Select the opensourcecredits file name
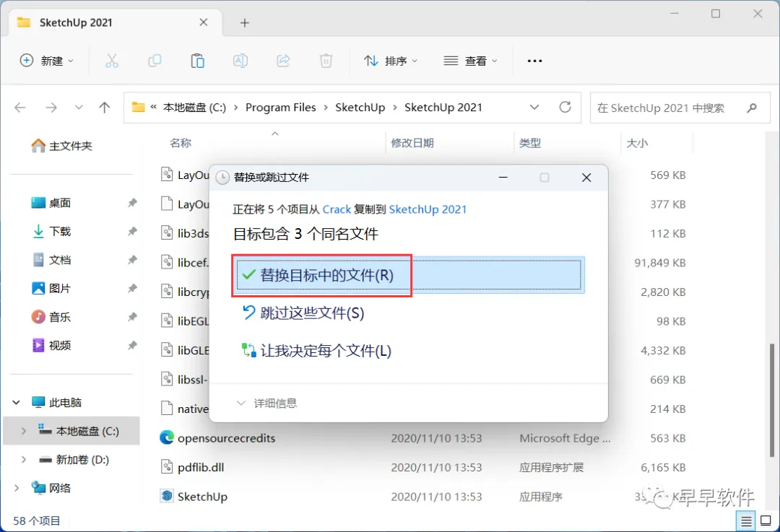 [226, 438]
